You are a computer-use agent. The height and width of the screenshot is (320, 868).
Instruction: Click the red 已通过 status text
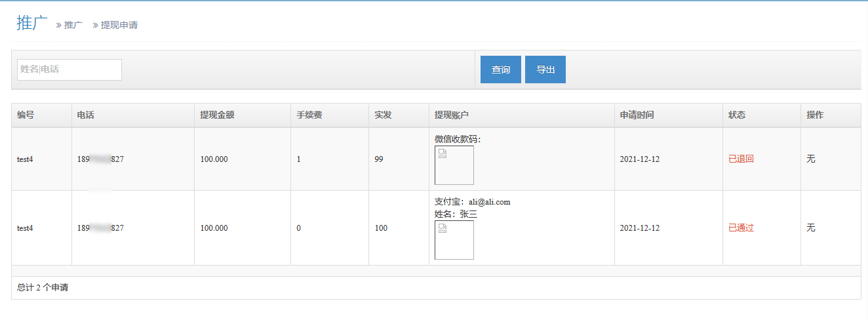741,228
